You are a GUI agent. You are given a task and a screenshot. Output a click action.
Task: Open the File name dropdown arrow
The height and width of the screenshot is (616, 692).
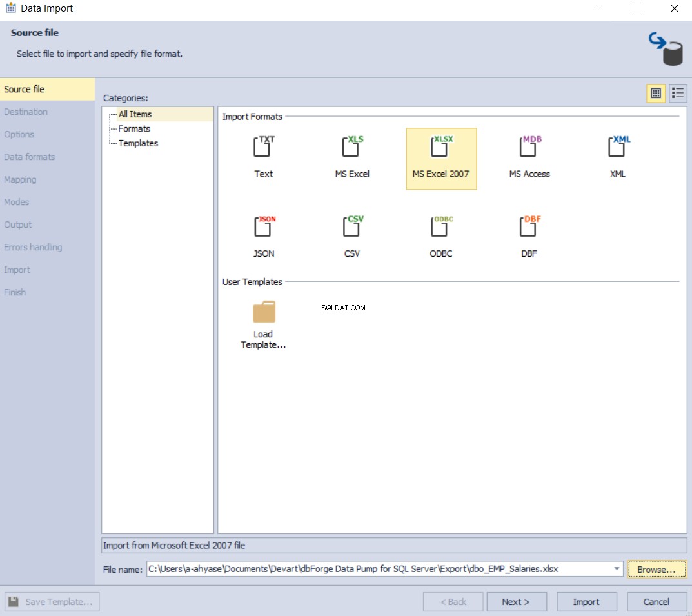tap(617, 569)
